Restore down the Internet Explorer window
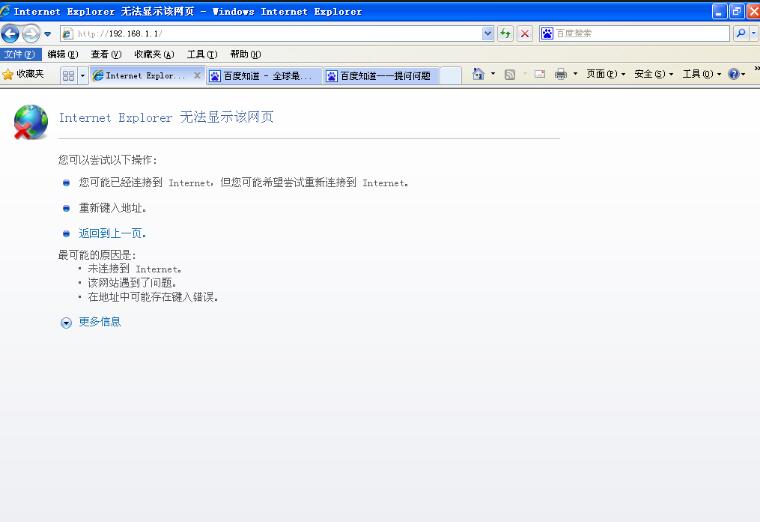The width and height of the screenshot is (760, 522). pos(737,12)
